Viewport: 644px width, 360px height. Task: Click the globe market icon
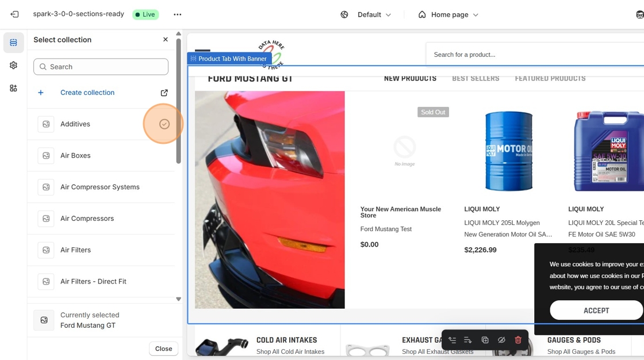[344, 15]
